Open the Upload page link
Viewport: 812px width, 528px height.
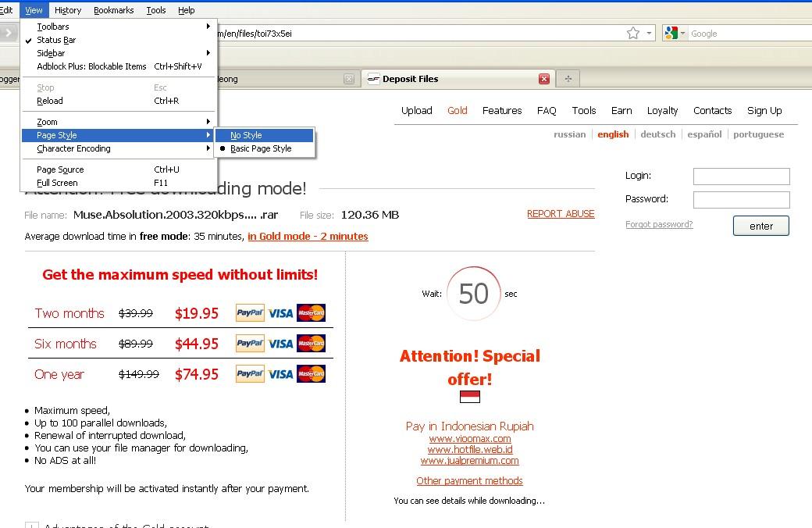coord(416,110)
